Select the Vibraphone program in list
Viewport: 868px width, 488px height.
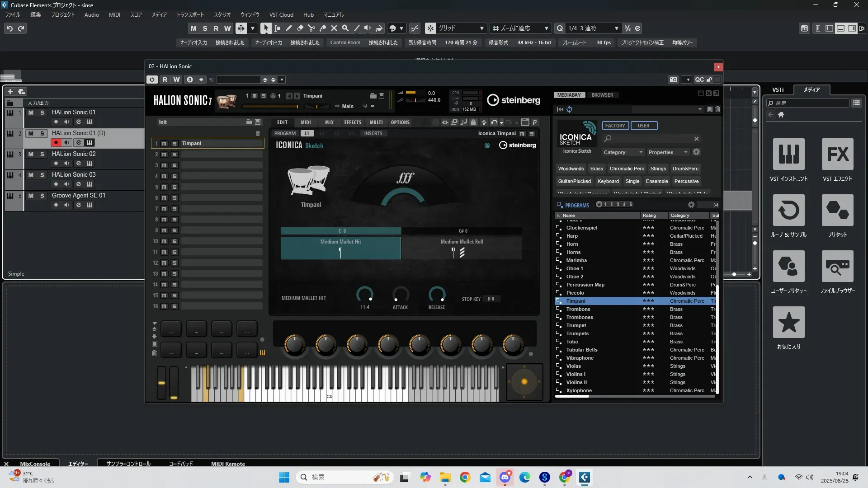tap(580, 358)
